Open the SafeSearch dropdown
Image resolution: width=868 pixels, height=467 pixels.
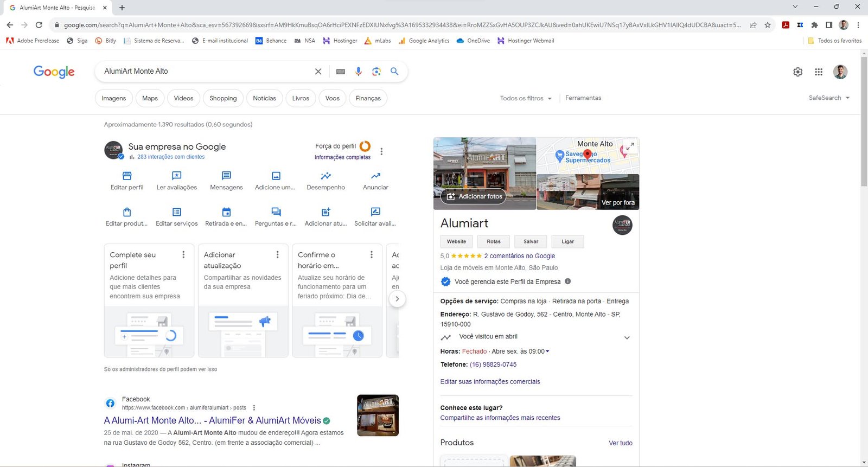coord(829,98)
